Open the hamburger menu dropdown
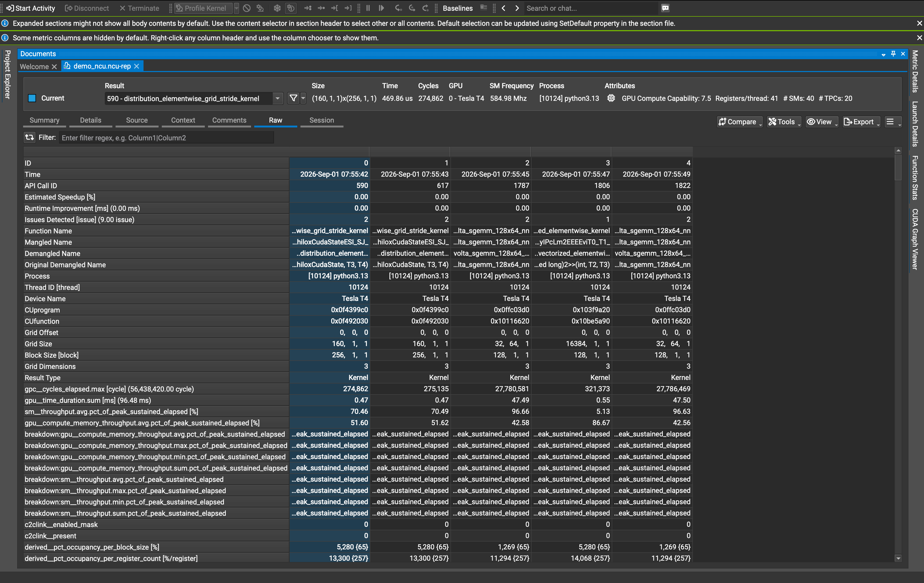Screen dimensions: 924x583 pyautogui.click(x=893, y=122)
